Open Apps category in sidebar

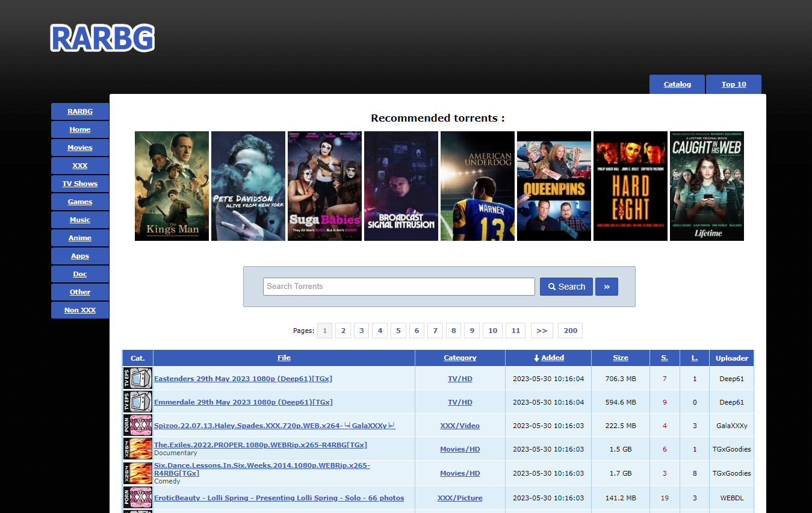[x=80, y=256]
